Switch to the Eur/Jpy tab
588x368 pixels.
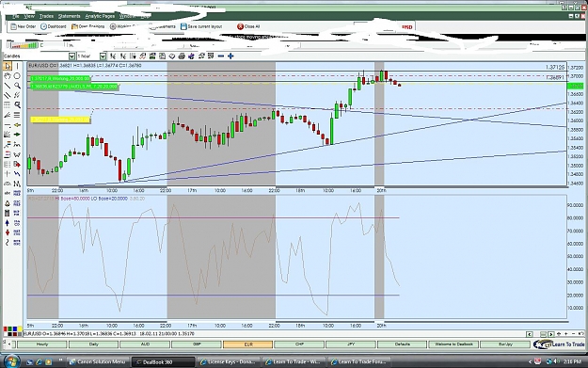tap(505, 344)
